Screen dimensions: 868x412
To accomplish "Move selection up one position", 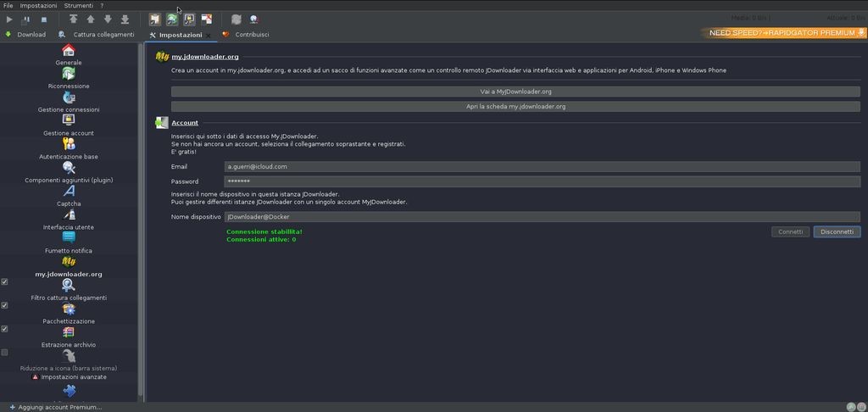I will tap(90, 19).
